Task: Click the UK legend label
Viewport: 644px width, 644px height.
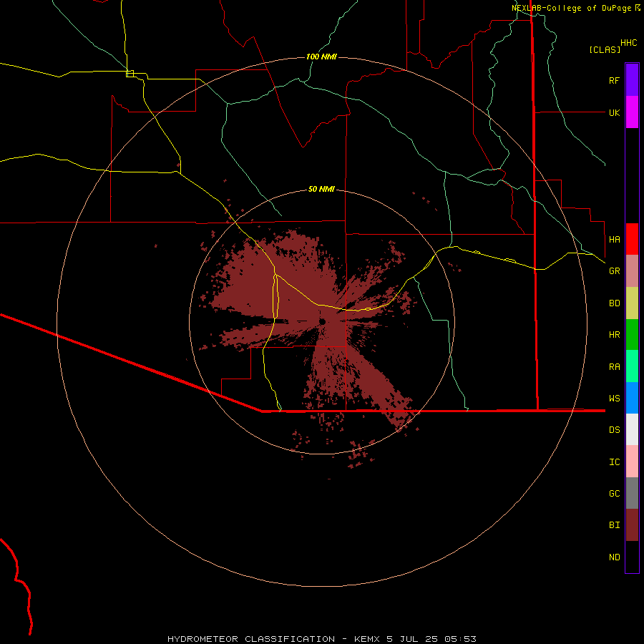Action: tap(614, 112)
